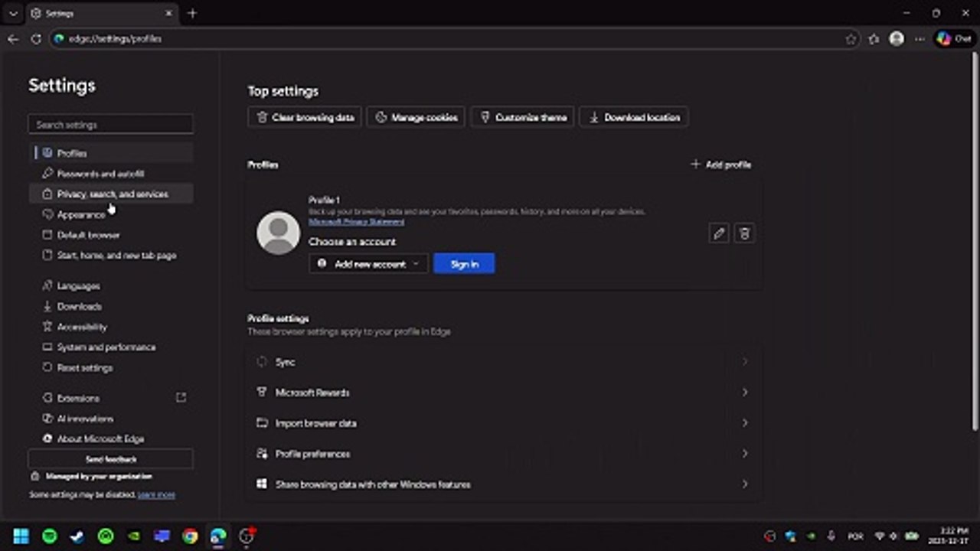
Task: Open System and performance settings
Action: pyautogui.click(x=110, y=347)
